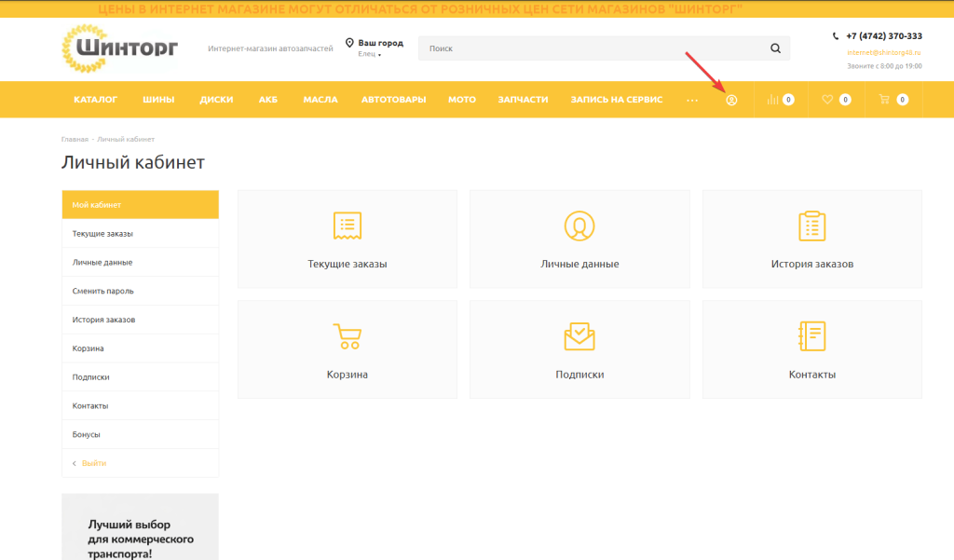Image resolution: width=954 pixels, height=560 pixels.
Task: Open Подписки in sidebar
Action: (141, 376)
